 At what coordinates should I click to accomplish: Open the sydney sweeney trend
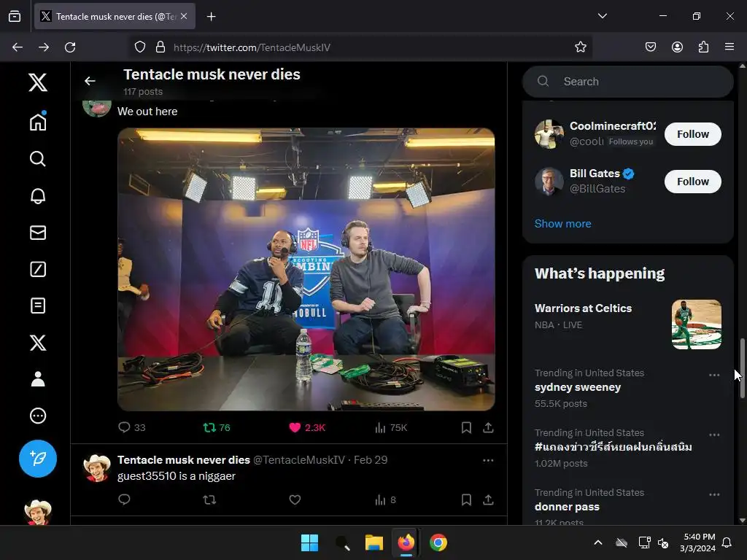578,387
